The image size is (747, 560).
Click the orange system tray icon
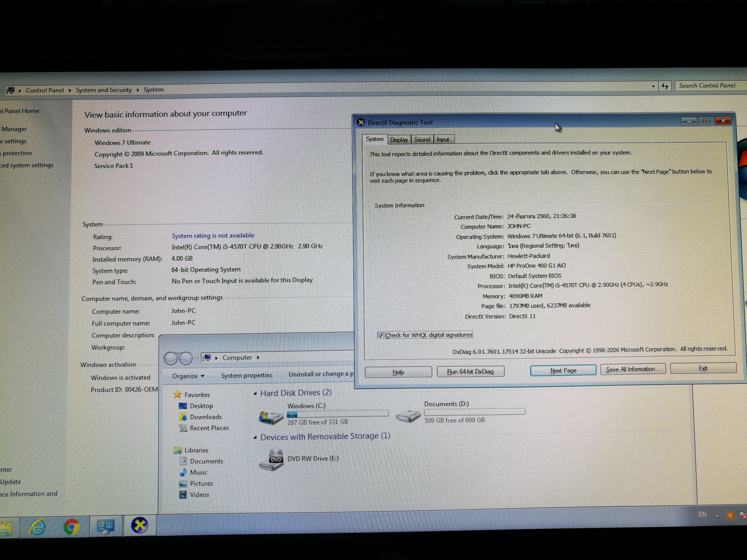(730, 515)
